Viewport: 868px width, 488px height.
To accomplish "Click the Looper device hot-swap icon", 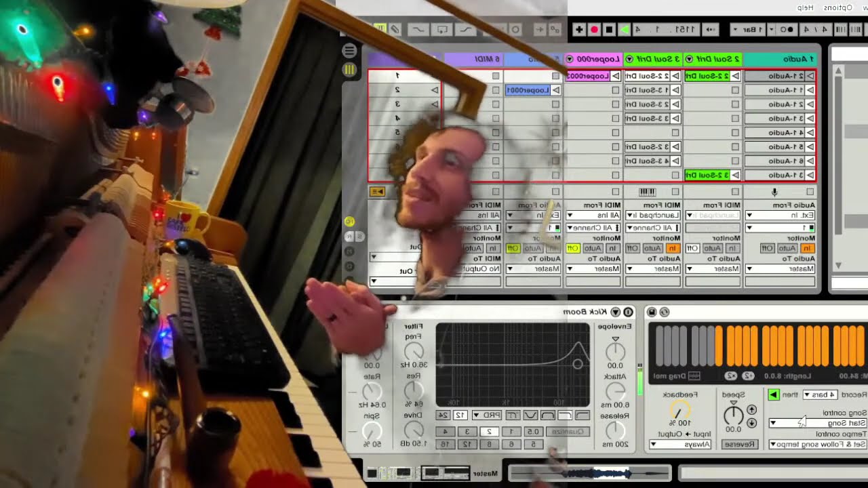I will pyautogui.click(x=665, y=312).
